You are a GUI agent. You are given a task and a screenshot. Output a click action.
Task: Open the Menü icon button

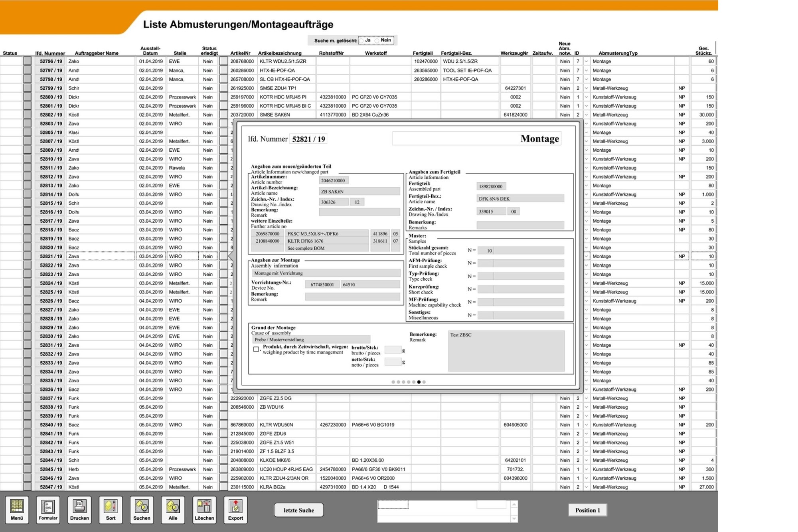pos(17,510)
